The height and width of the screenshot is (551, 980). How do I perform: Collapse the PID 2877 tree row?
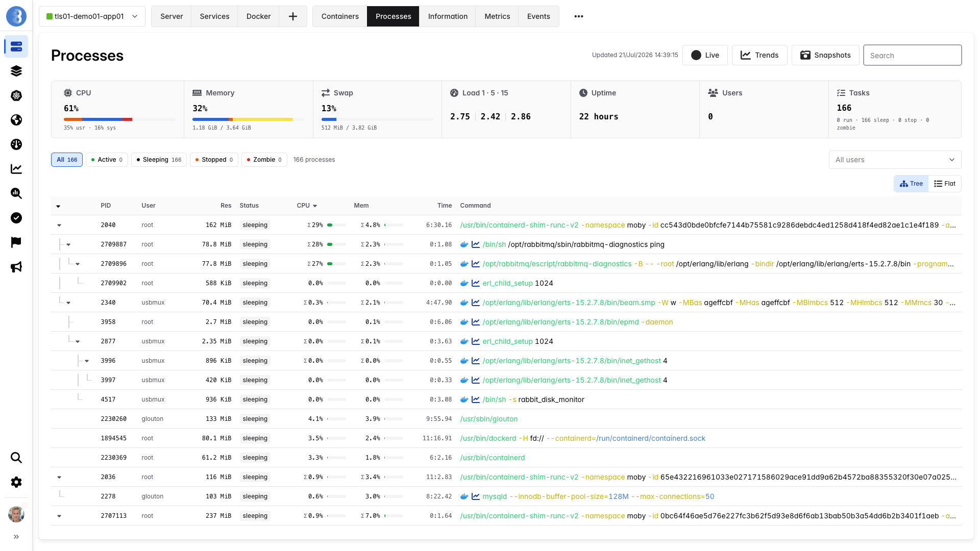(x=78, y=341)
